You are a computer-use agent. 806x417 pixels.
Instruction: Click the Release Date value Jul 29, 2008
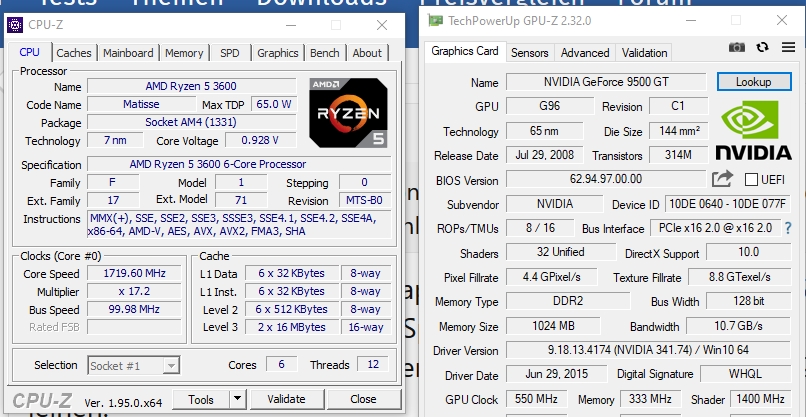coord(544,155)
